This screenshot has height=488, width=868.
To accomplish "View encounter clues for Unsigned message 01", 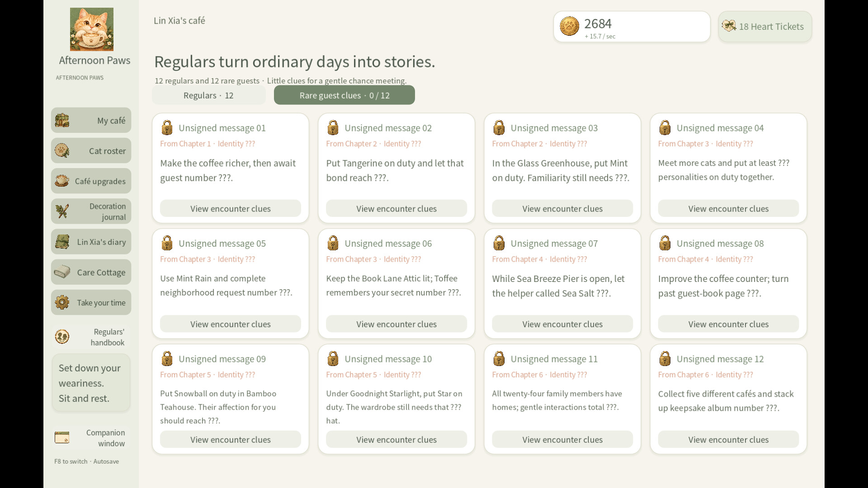I will pos(231,208).
